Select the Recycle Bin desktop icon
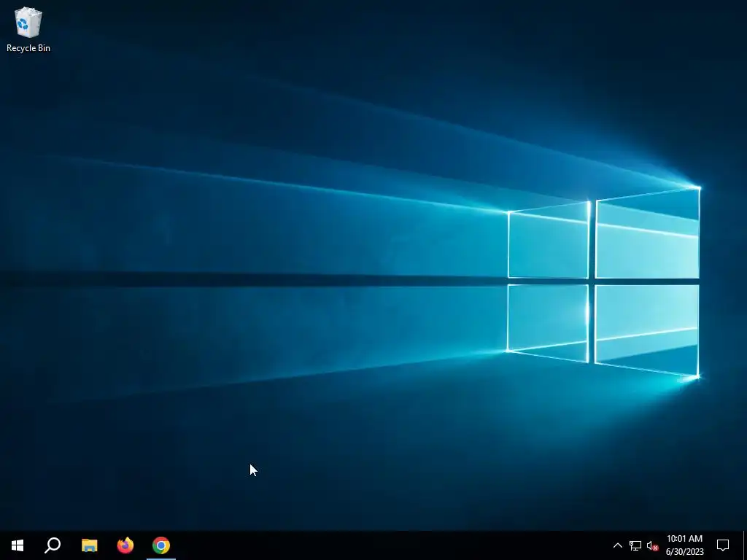The height and width of the screenshot is (560, 747). 28,29
